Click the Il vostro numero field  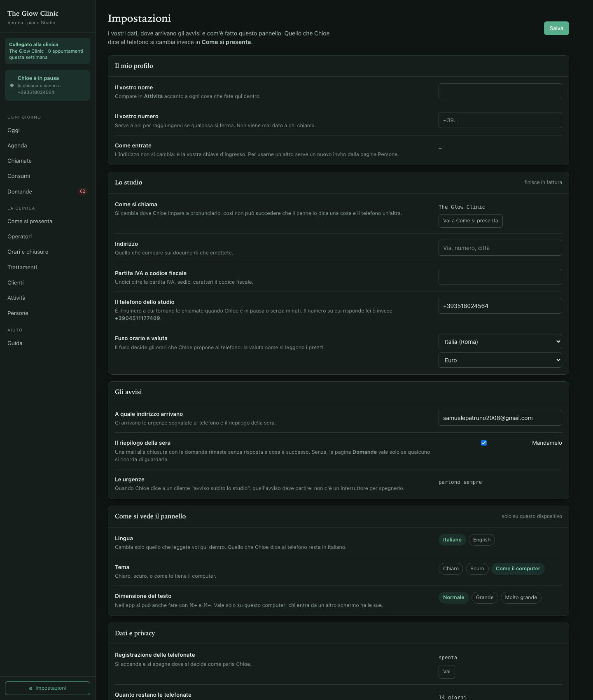click(500, 120)
